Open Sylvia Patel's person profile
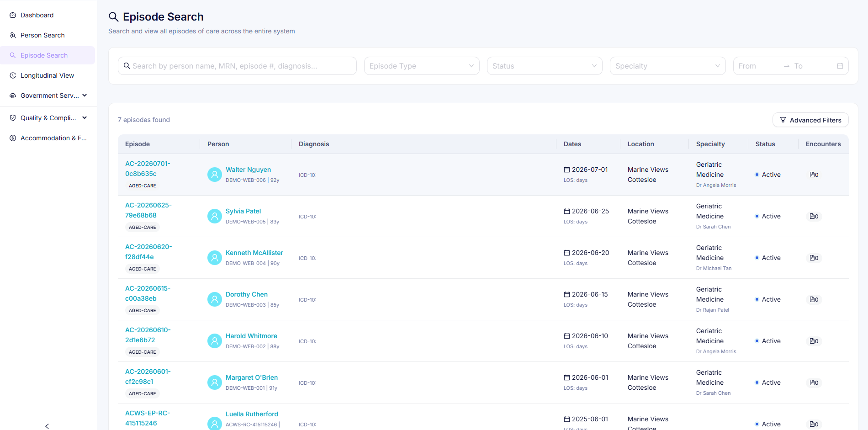This screenshot has width=868, height=430. (243, 211)
